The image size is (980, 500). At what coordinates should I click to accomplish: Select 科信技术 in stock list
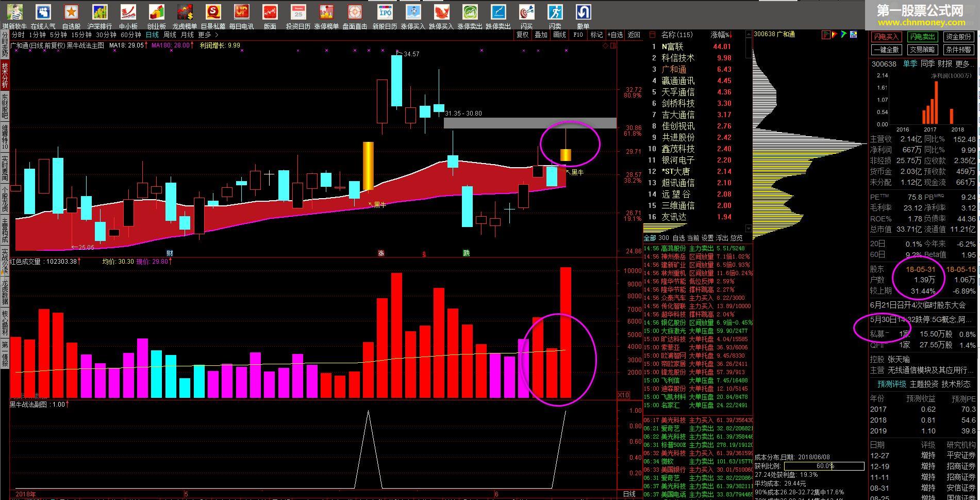[678, 58]
